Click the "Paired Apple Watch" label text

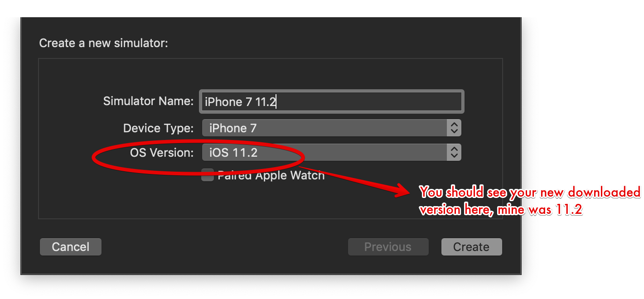271,175
